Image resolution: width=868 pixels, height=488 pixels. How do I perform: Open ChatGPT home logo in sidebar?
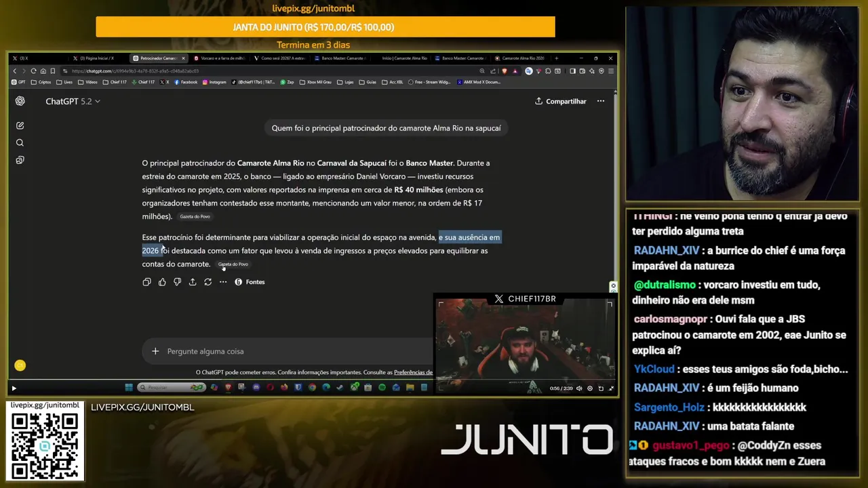pyautogui.click(x=20, y=101)
